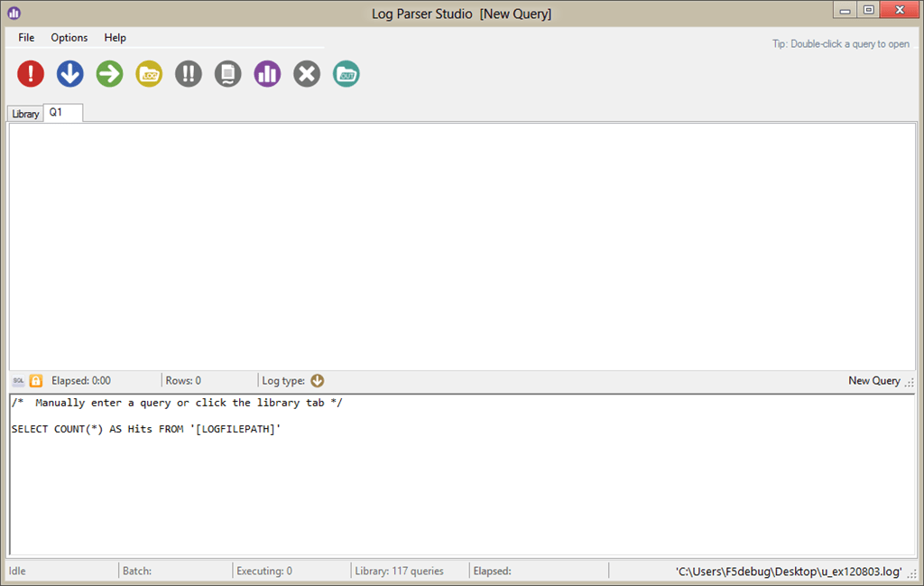Click the empty results grid area

point(462,246)
